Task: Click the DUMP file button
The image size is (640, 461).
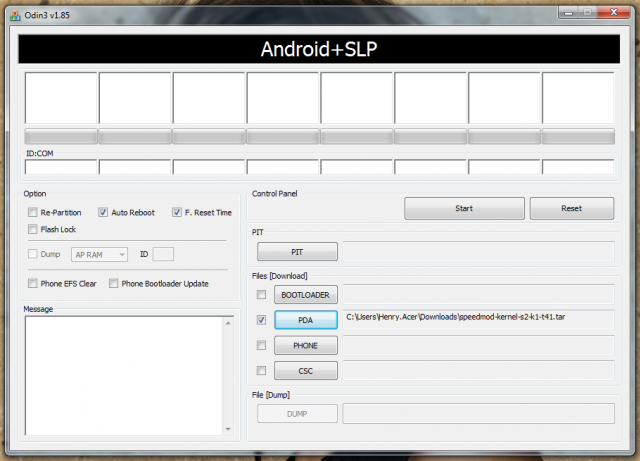Action: coord(297,414)
